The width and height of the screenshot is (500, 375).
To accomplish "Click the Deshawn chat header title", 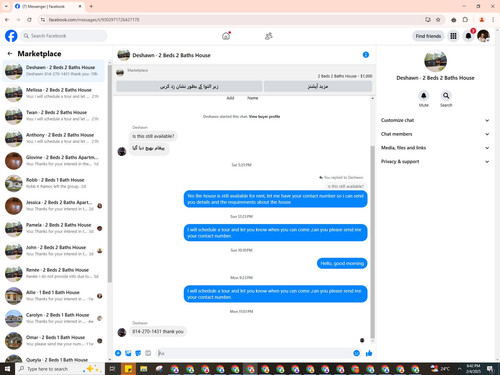I will coord(171,55).
